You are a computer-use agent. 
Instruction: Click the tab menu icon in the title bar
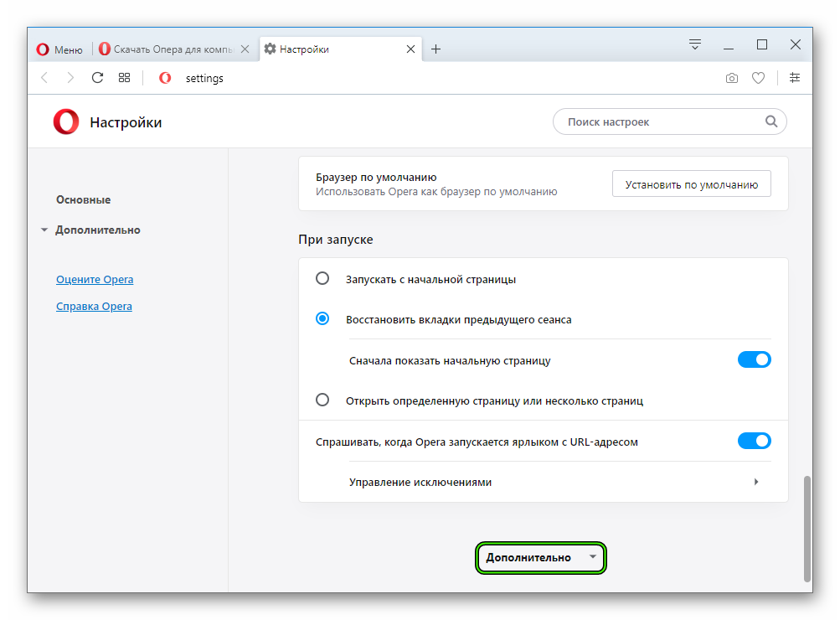click(695, 44)
